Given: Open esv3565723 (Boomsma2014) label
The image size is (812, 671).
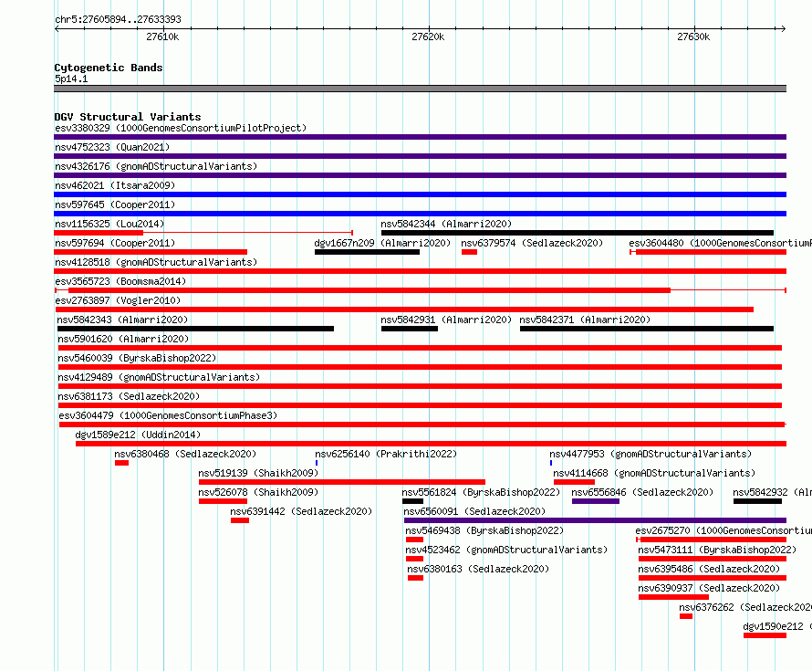Looking at the screenshot, I should tap(120, 281).
